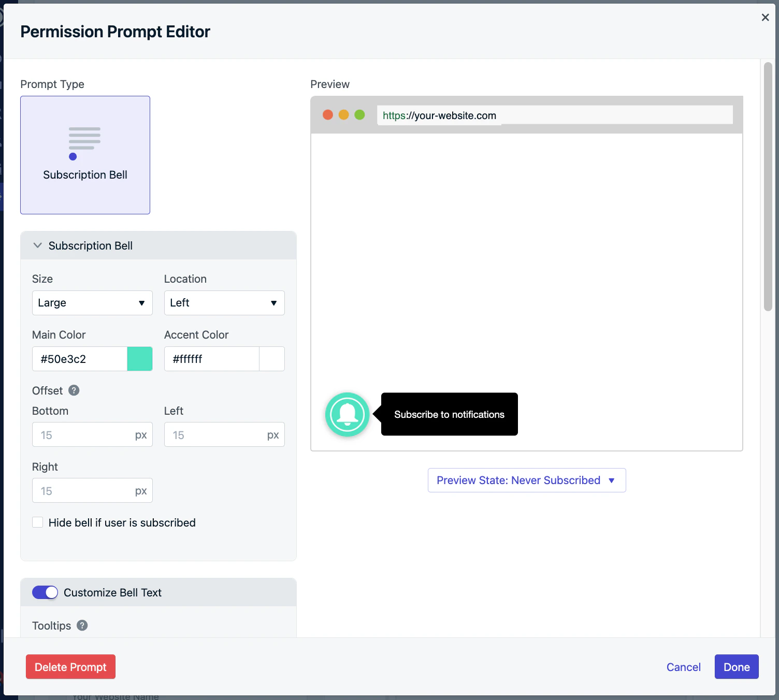Open the Location dropdown

click(x=224, y=303)
